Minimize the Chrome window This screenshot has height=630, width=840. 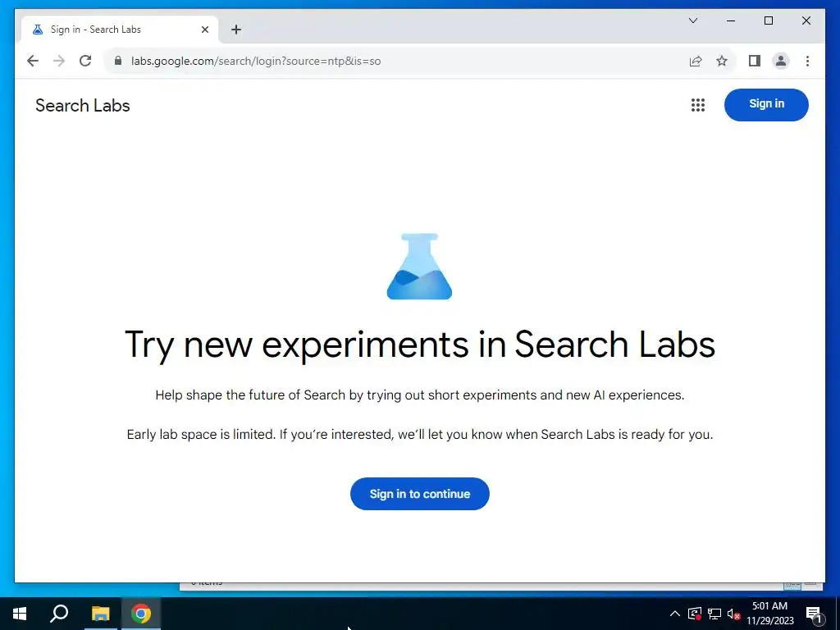(731, 21)
